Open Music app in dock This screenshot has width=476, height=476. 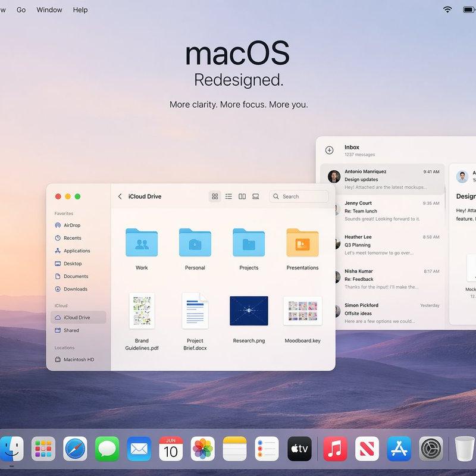[x=335, y=449]
